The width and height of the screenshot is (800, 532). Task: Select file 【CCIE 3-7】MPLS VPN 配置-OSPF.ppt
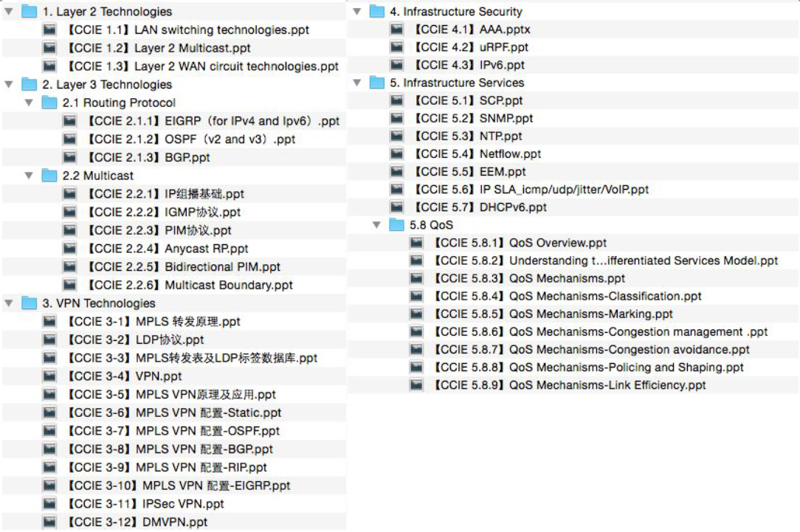pos(173,430)
